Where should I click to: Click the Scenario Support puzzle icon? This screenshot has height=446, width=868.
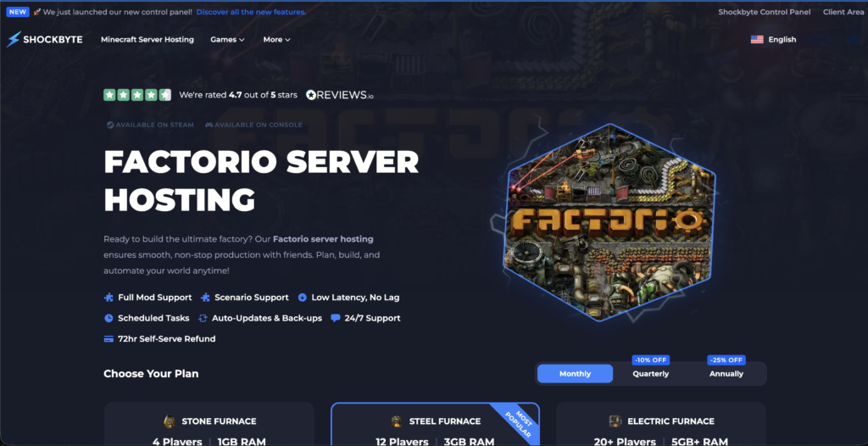click(205, 298)
